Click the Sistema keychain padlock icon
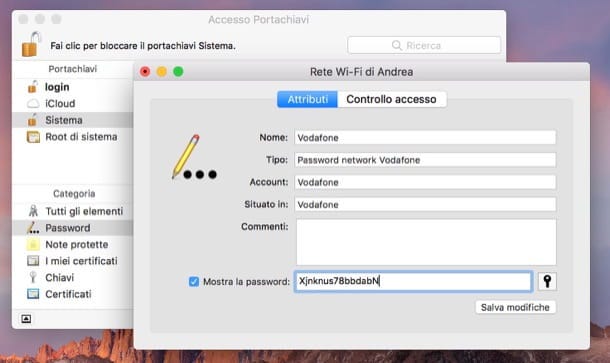 coord(33,120)
